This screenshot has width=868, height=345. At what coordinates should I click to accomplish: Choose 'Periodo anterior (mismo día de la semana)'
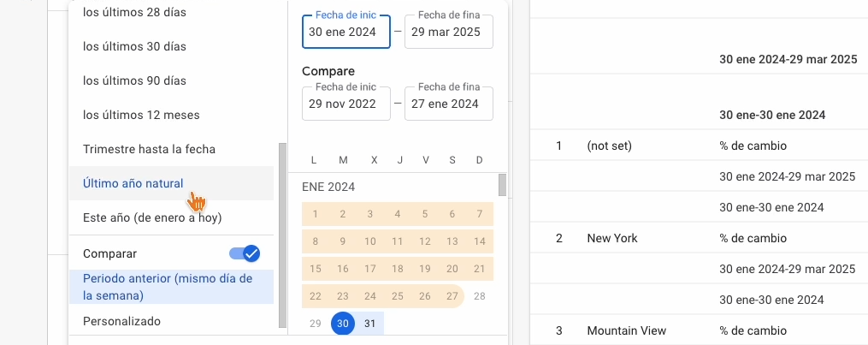tap(168, 287)
